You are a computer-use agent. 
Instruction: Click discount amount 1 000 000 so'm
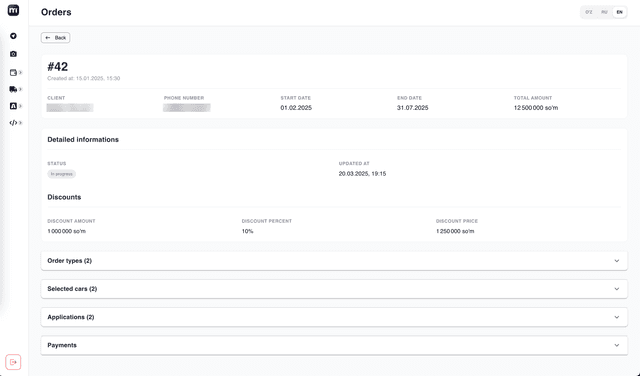tap(67, 231)
